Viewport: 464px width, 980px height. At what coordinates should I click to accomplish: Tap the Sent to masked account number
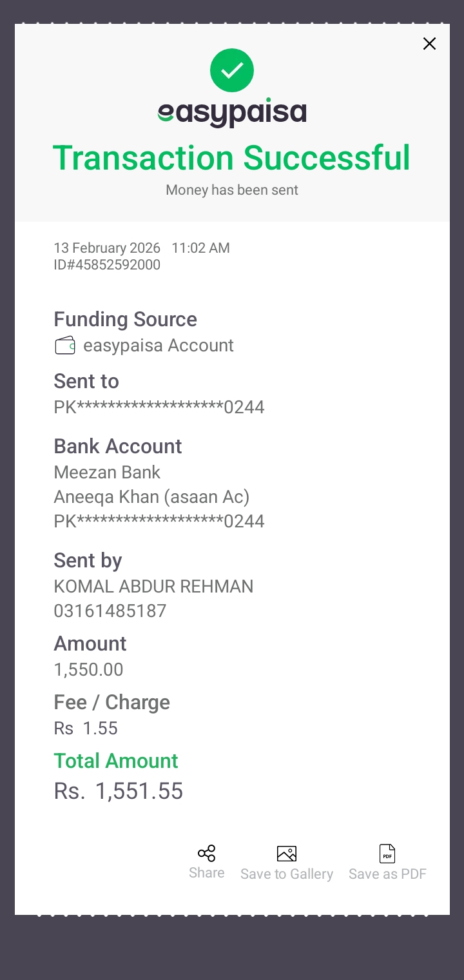click(x=159, y=407)
